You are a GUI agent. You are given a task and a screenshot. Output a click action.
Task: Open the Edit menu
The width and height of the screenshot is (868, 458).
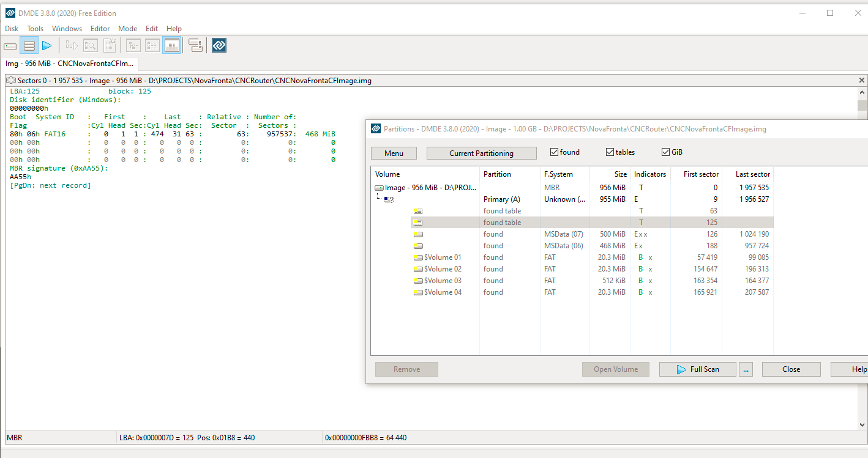point(152,29)
